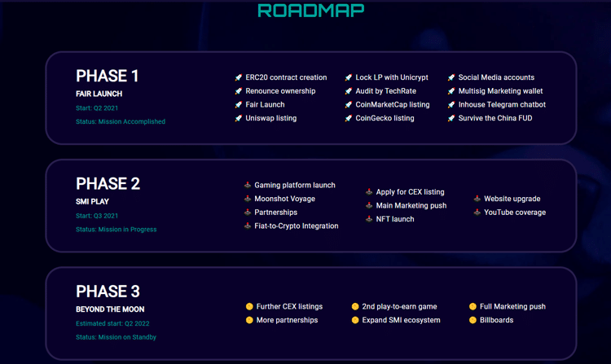Click the coin icon next to Expand SMI ecosystem

coord(355,320)
